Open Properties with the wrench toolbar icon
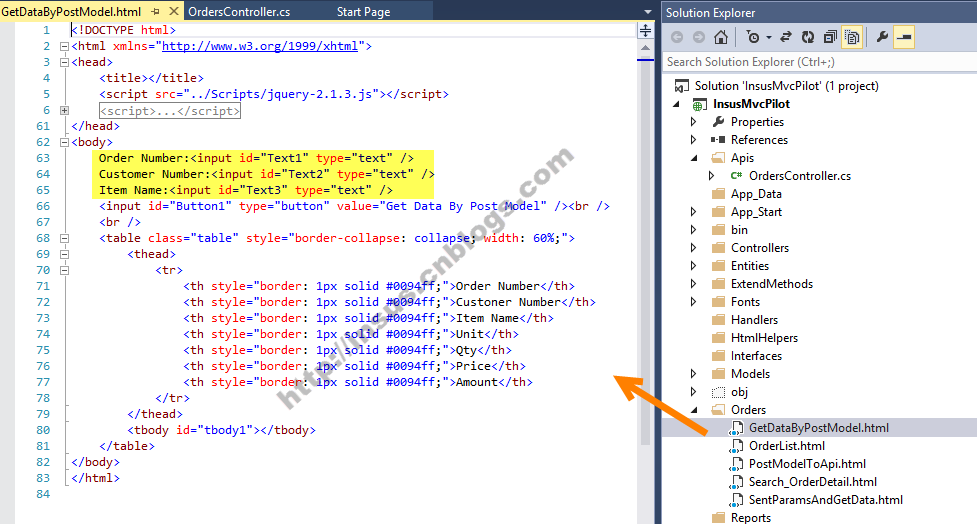 click(x=882, y=37)
